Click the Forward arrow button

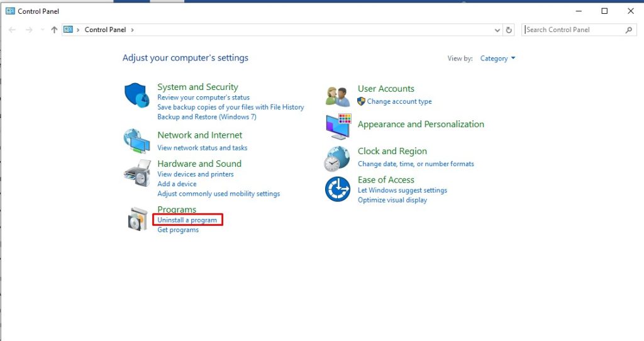[x=29, y=30]
